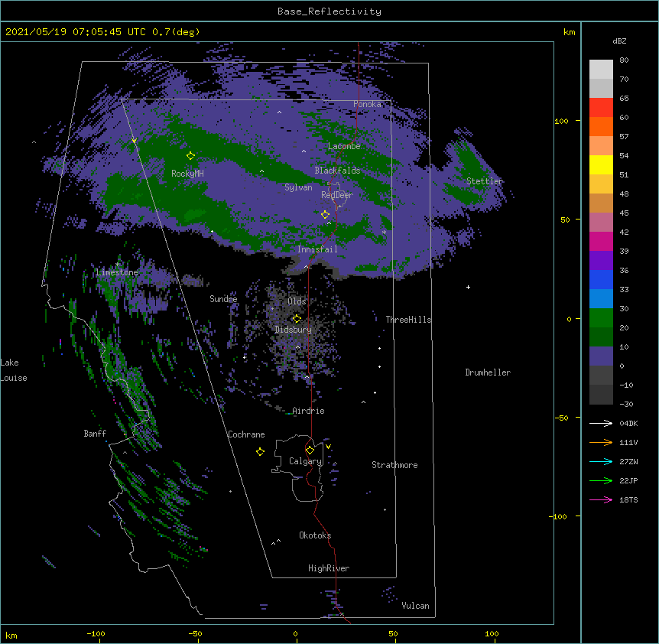Click the orange 111V arrow in legend
The image size is (659, 644).
click(601, 442)
